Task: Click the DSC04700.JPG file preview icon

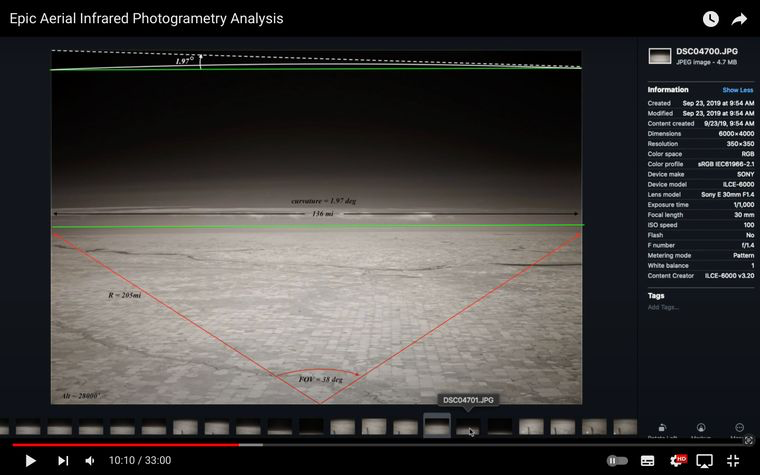Action: [x=659, y=56]
